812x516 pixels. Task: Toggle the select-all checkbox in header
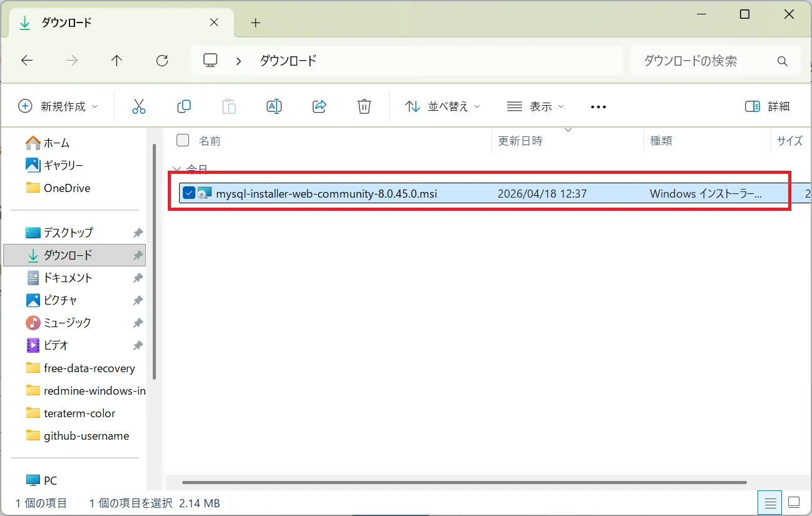183,140
